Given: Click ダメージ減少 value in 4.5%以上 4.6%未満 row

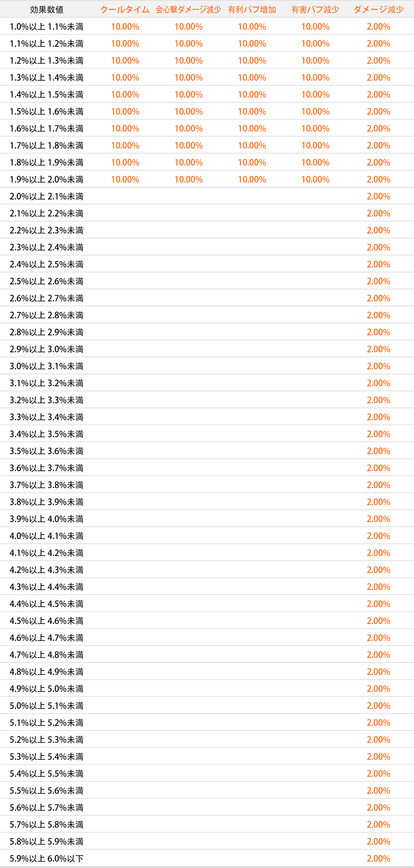Looking at the screenshot, I should [379, 621].
